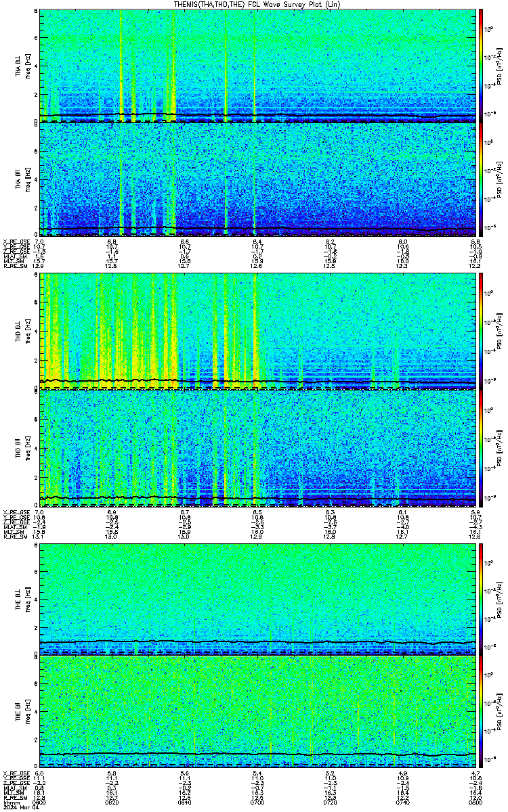Click the THD B-perpendicular spectrogram panel
This screenshot has width=508, height=812.
257,332
